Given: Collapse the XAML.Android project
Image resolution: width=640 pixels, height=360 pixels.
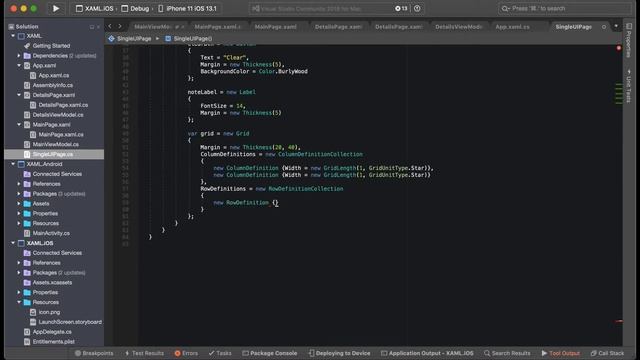Looking at the screenshot, I should tap(13, 164).
